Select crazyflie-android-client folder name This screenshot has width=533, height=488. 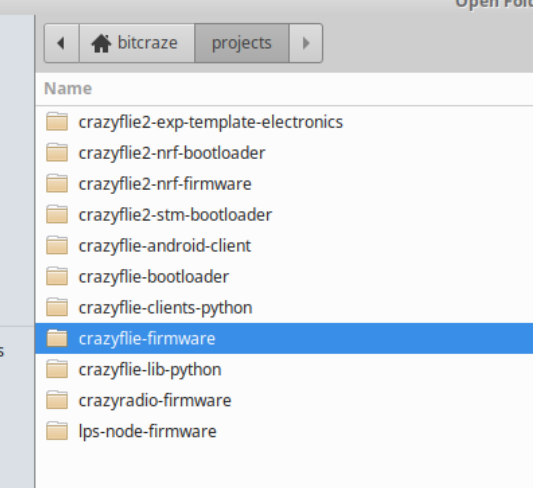coord(165,246)
